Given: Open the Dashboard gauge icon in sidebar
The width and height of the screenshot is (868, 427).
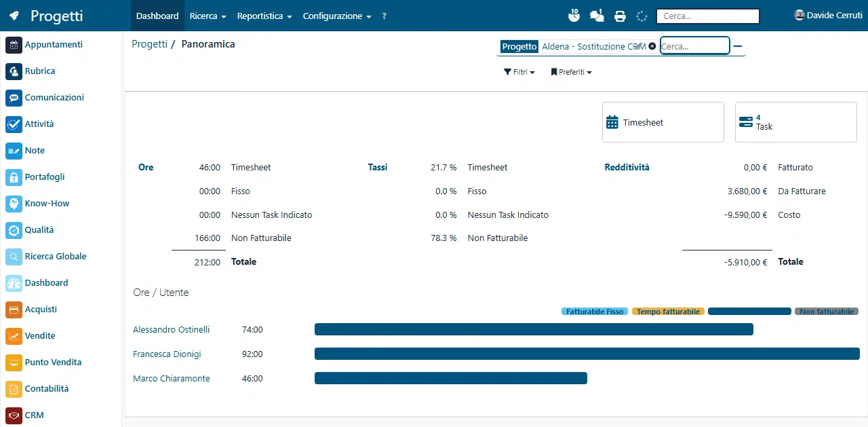Looking at the screenshot, I should pos(14,283).
